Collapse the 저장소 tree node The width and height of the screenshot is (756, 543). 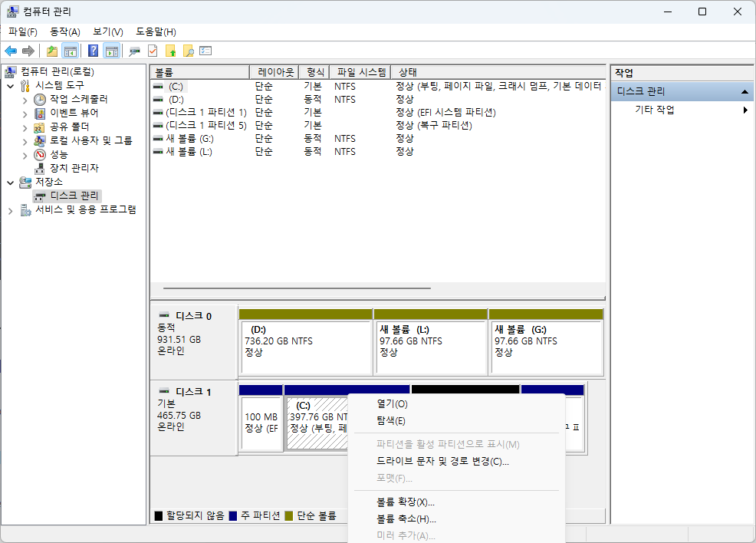[x=11, y=183]
